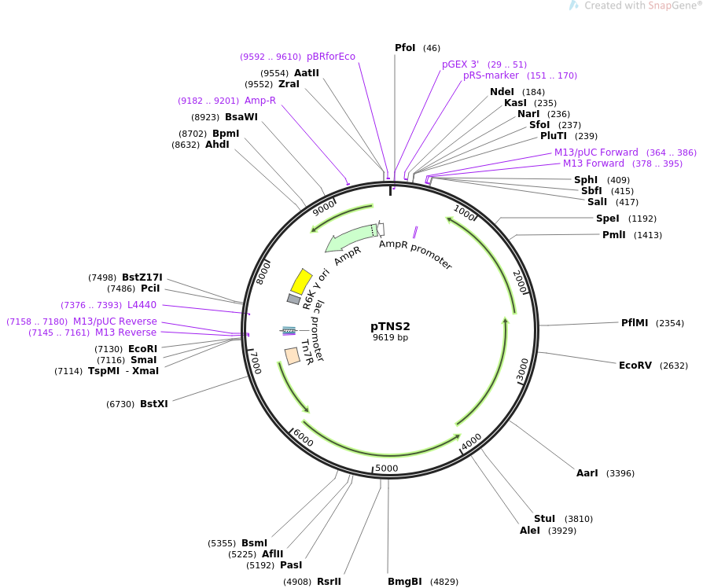Click the PfoI site at top
Viewport: 703px width, 588px height.
405,48
